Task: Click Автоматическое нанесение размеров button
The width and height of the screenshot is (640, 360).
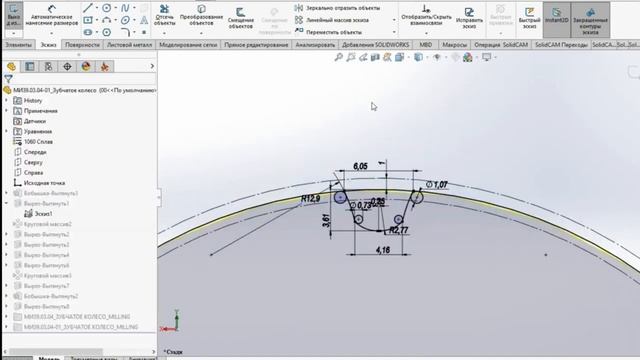Action: pyautogui.click(x=51, y=16)
